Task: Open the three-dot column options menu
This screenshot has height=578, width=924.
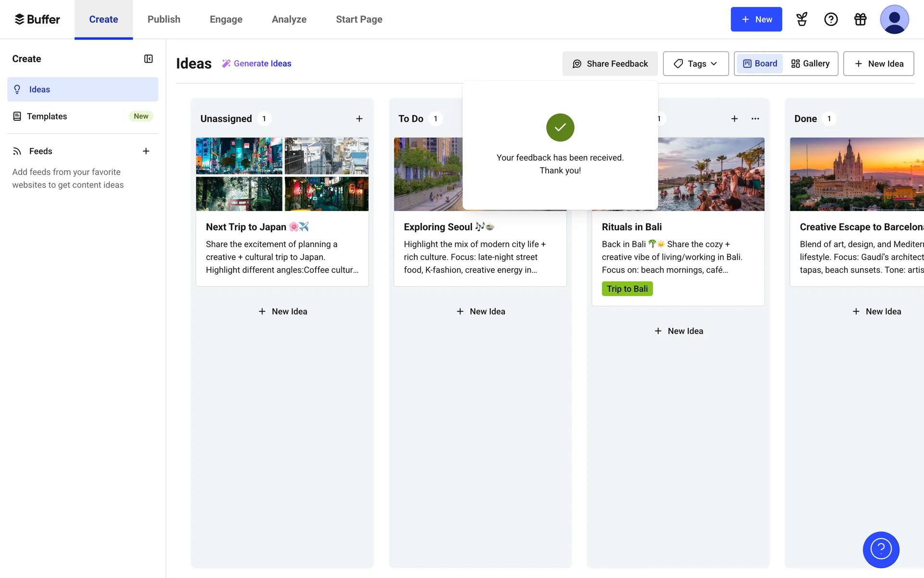Action: (x=755, y=118)
